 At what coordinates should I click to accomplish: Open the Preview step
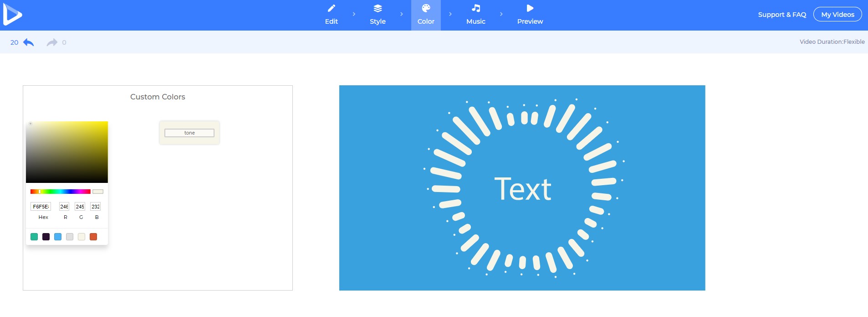(x=530, y=15)
